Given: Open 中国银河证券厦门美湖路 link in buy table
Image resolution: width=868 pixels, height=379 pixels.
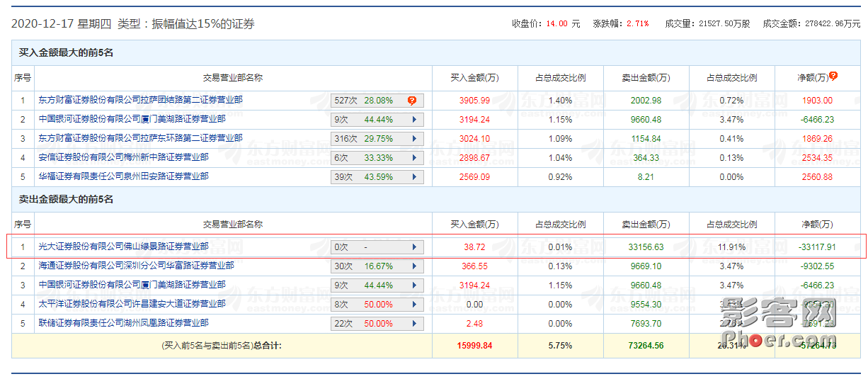Looking at the screenshot, I should [x=132, y=119].
